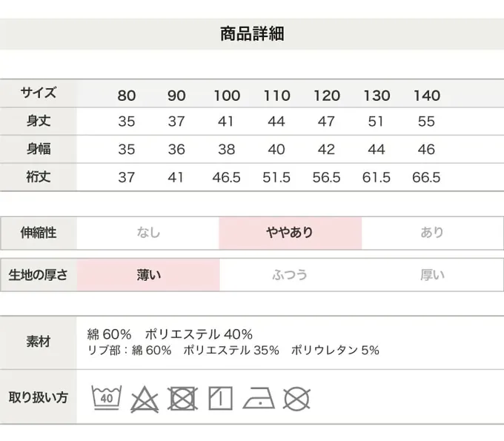
Task: Click the line dry square icon
Action: (220, 398)
